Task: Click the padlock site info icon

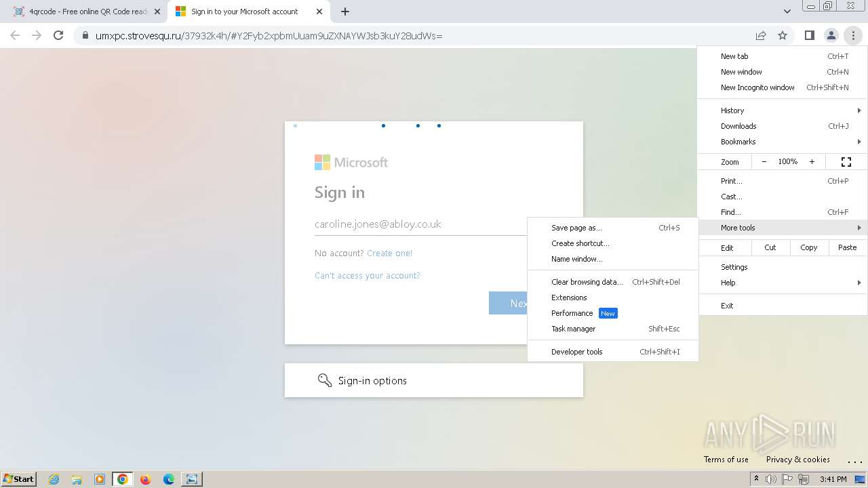Action: [x=85, y=35]
